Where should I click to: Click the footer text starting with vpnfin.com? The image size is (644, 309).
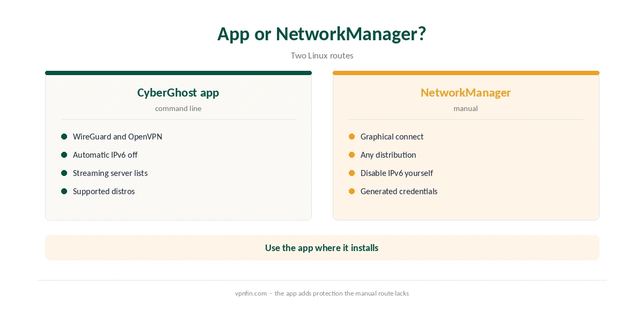[x=322, y=293]
